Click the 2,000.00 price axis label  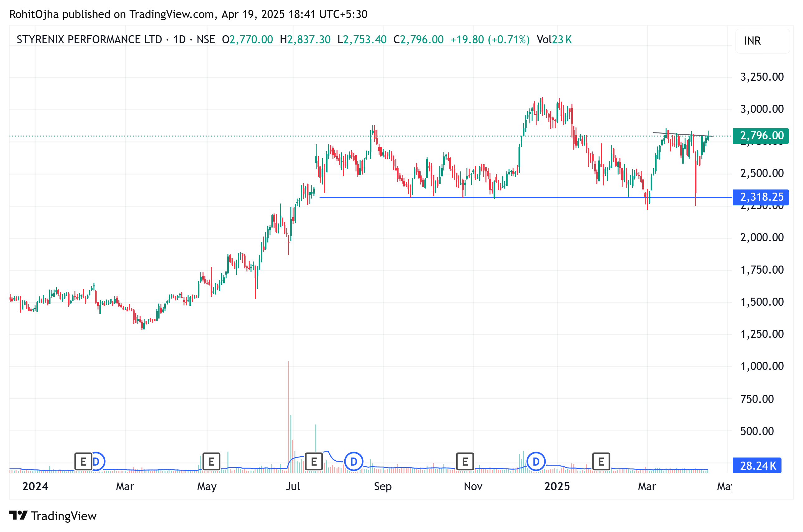762,237
